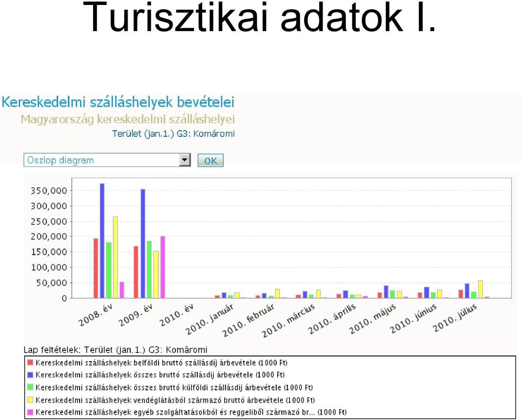Viewport: 523px width, 420px height.
Task: Click the yellow bar for 2010. február
Action: click(277, 294)
